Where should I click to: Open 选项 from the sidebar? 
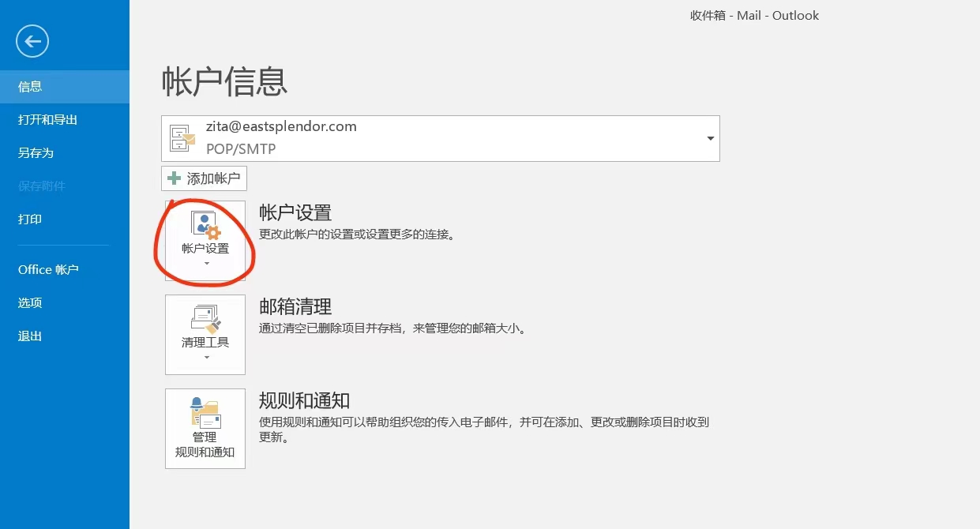tap(30, 303)
